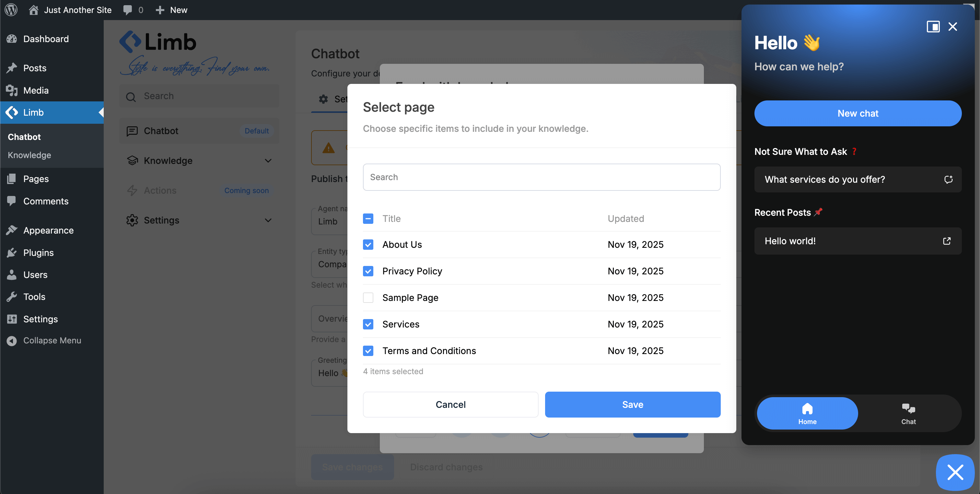The image size is (980, 494).
Task: Click inside the Select page search field
Action: [x=541, y=177]
